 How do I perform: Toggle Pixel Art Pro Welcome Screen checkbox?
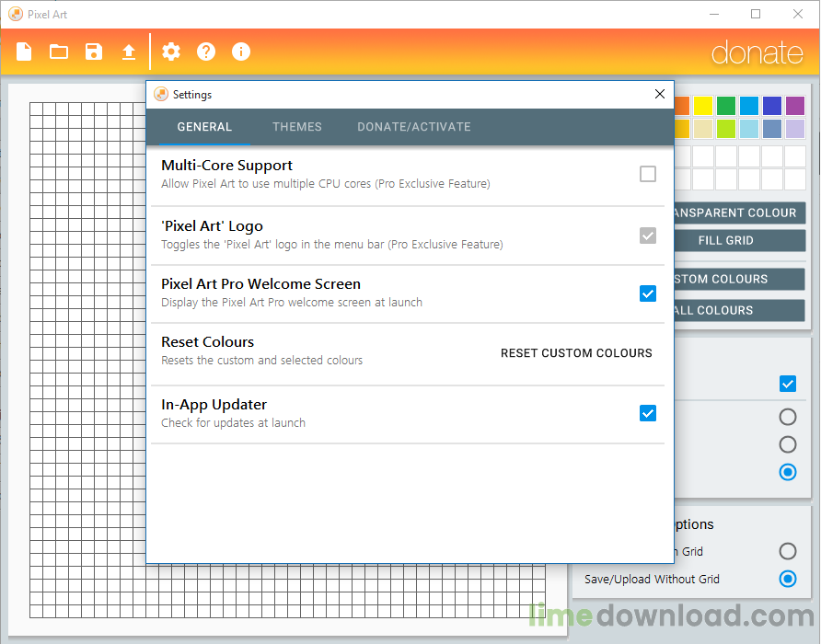tap(648, 293)
